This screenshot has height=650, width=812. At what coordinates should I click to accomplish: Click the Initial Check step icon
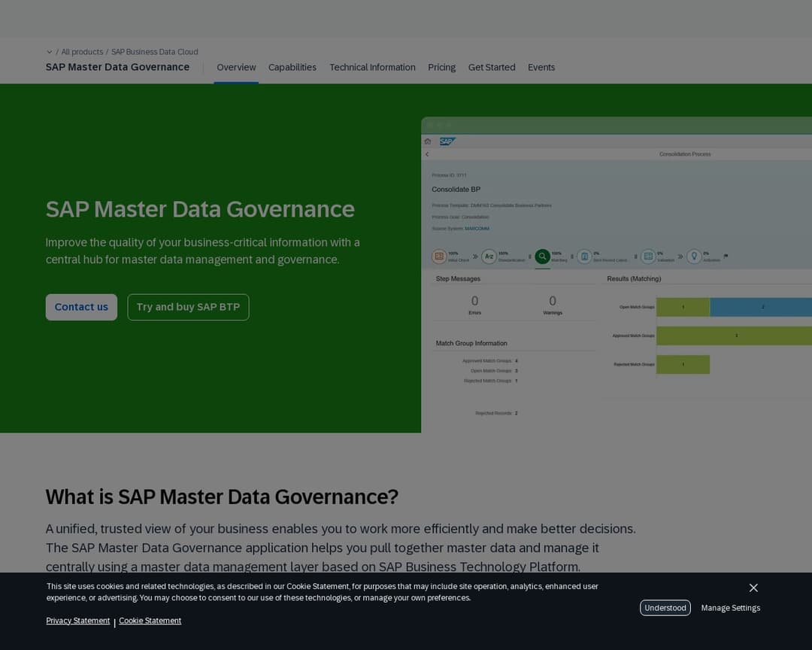coord(439,257)
